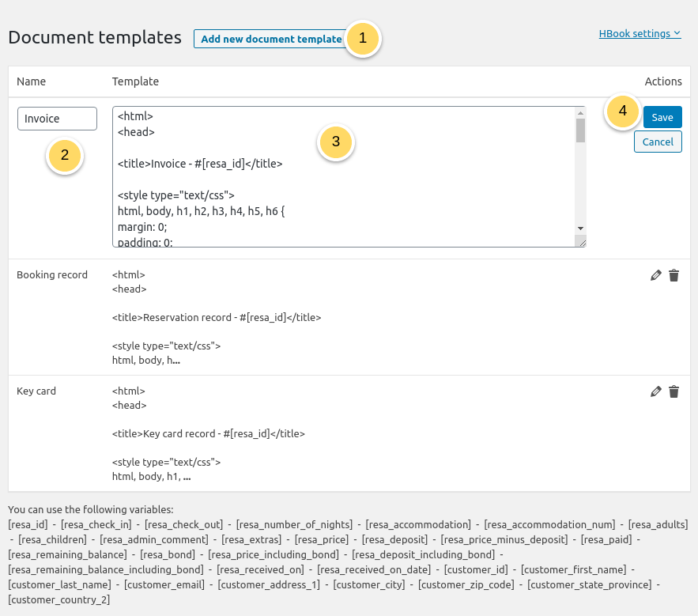The width and height of the screenshot is (698, 616).
Task: Open the HBook settings dropdown
Action: [x=640, y=33]
